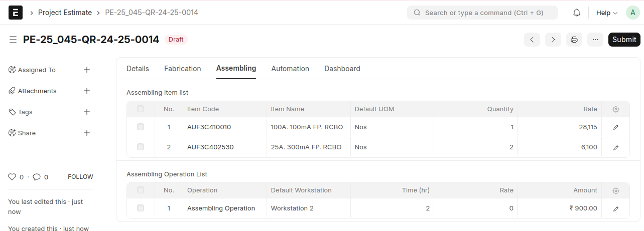644x231 pixels.
Task: Click the notification bell icon
Action: (577, 13)
